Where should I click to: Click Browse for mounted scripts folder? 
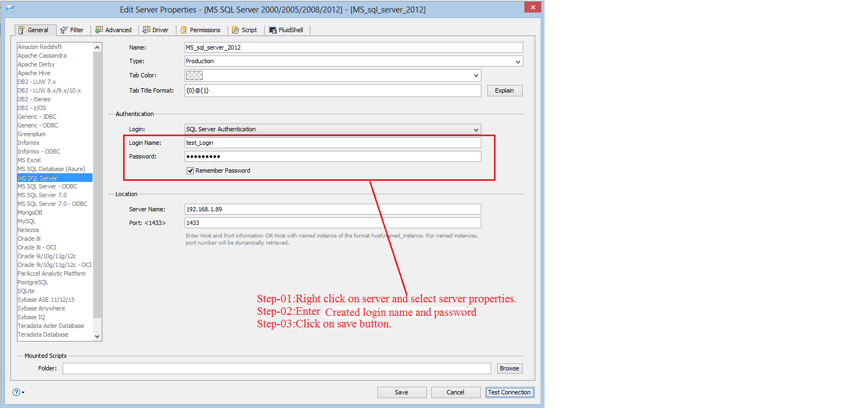[x=510, y=368]
